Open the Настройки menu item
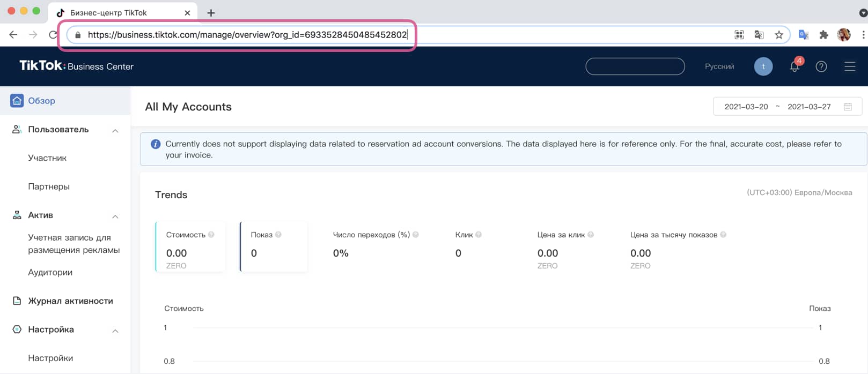Viewport: 868px width, 374px height. (x=50, y=358)
